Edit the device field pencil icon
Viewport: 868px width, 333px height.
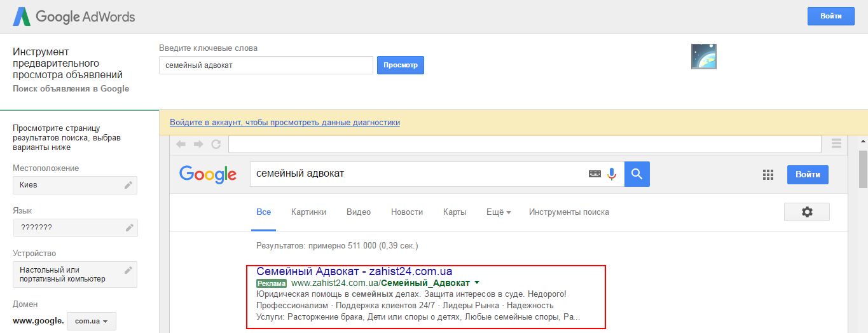128,270
